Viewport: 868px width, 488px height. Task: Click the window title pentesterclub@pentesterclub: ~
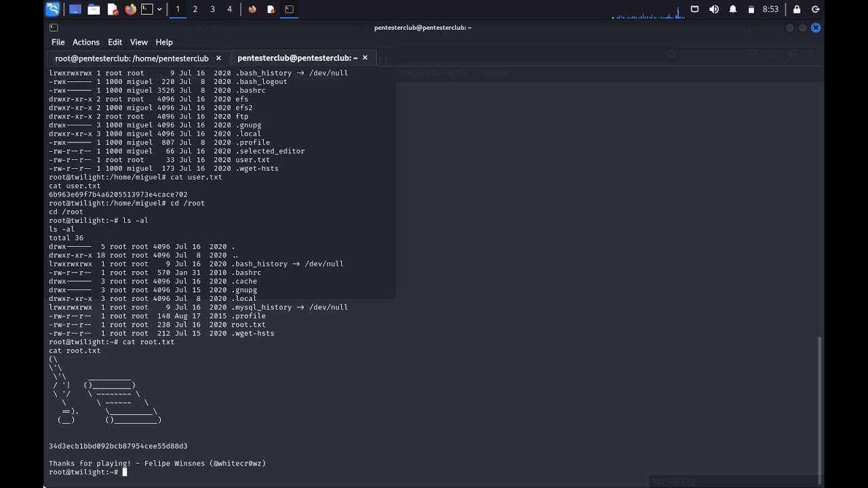(x=422, y=28)
